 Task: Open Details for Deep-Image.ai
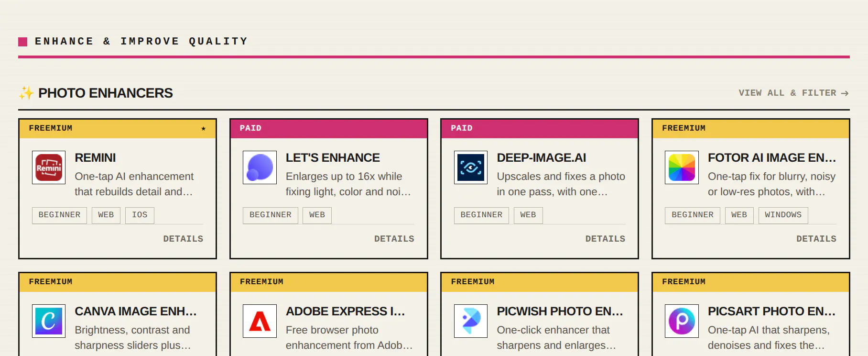click(605, 239)
